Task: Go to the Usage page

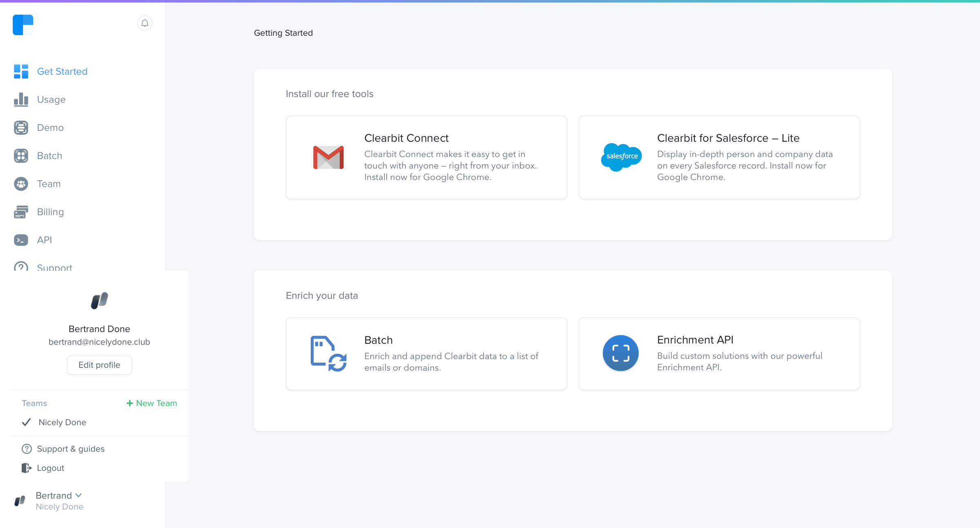Action: click(x=51, y=99)
